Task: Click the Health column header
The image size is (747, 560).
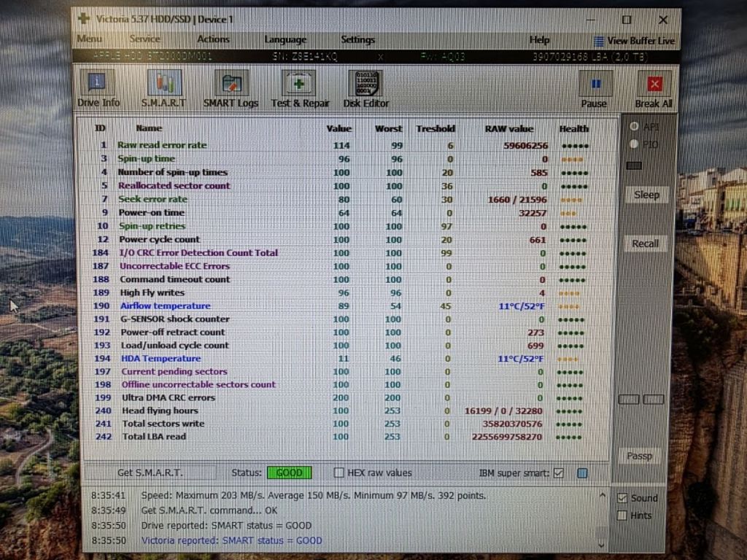Action: pyautogui.click(x=573, y=128)
